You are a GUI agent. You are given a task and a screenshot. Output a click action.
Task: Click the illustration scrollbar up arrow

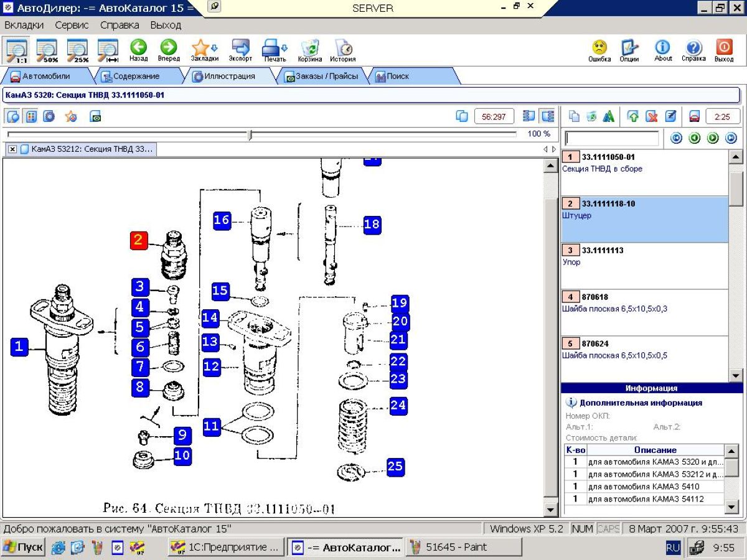550,166
